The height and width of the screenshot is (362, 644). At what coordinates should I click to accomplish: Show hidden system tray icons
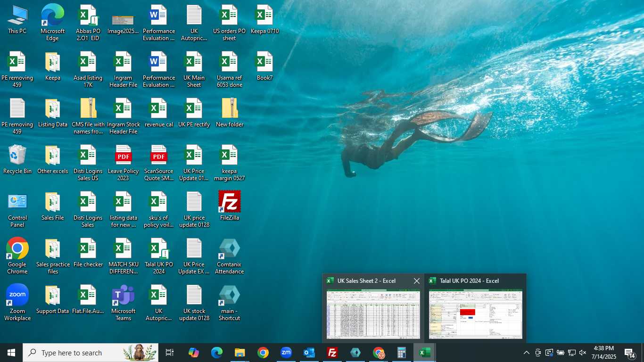point(527,353)
